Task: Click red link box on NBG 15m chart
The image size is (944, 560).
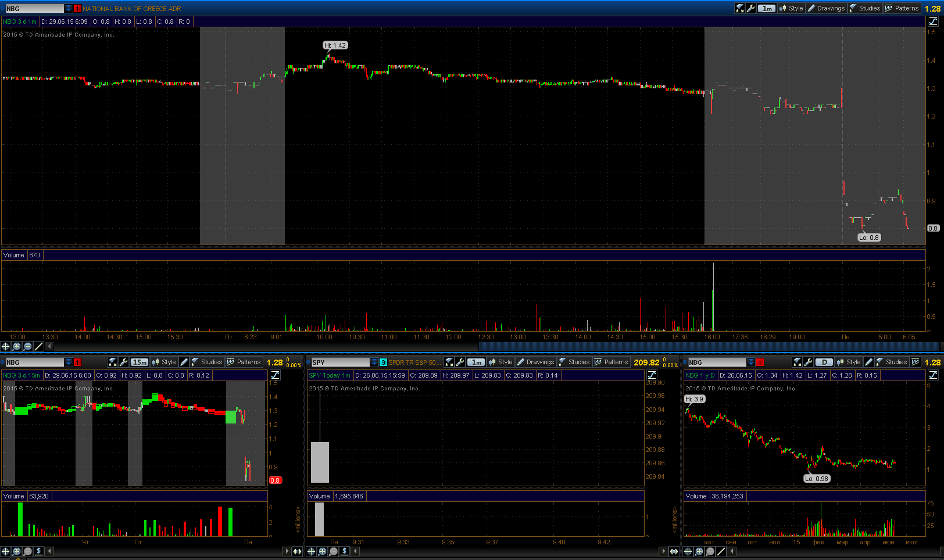Action: coord(77,362)
